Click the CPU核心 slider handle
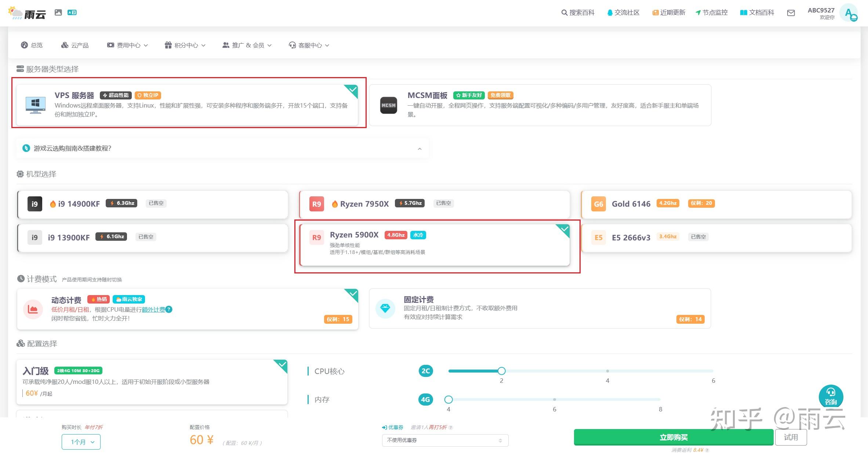 pyautogui.click(x=502, y=371)
